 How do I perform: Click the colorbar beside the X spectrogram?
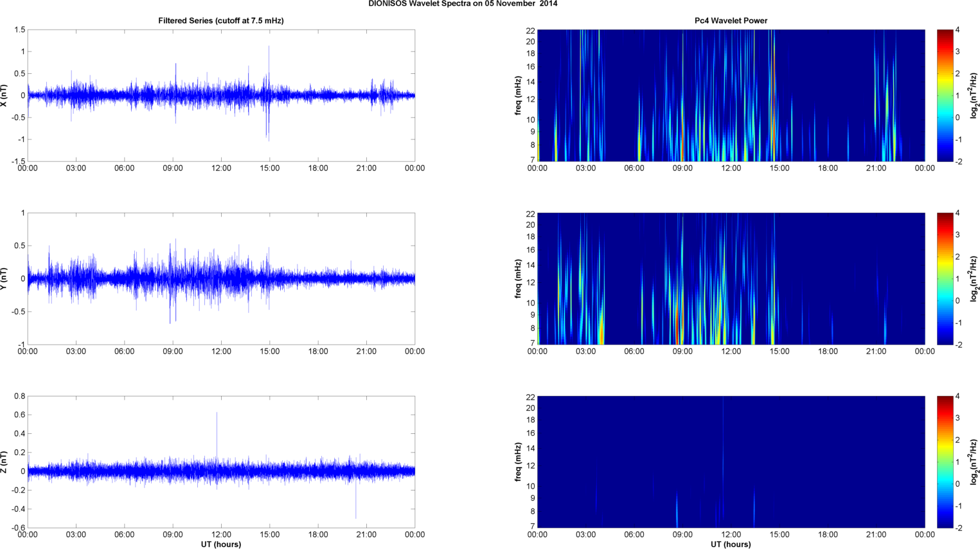pyautogui.click(x=945, y=96)
